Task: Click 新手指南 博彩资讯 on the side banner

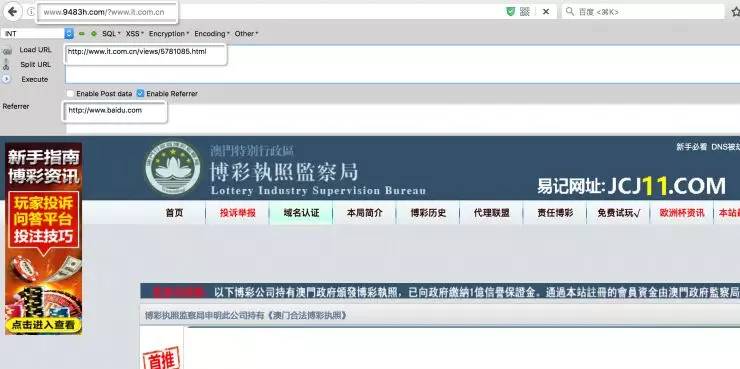Action: (x=43, y=166)
